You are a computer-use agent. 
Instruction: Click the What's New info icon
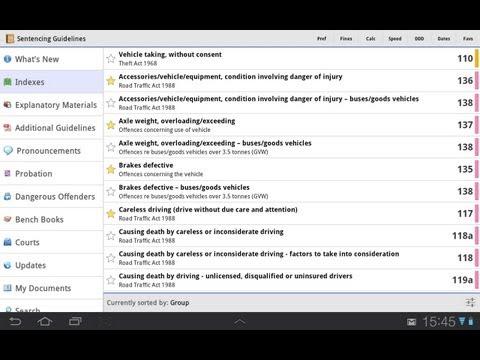[7, 59]
